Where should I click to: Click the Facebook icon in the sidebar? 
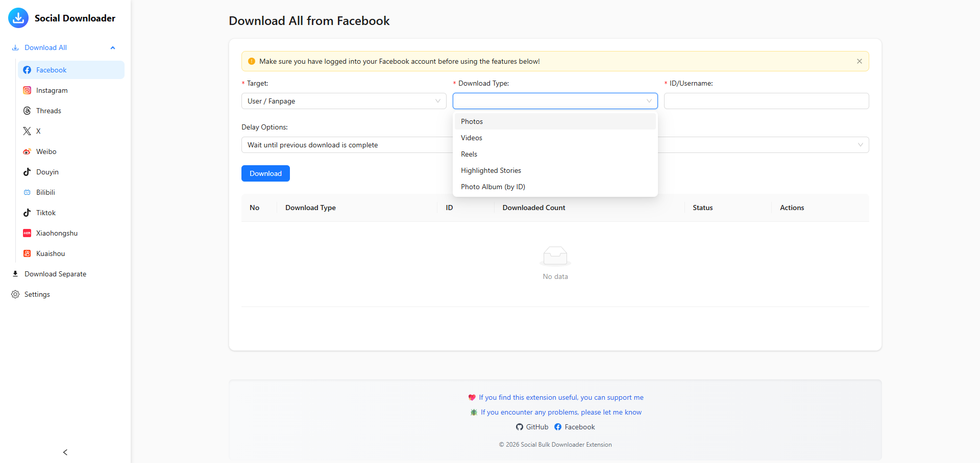(x=27, y=70)
